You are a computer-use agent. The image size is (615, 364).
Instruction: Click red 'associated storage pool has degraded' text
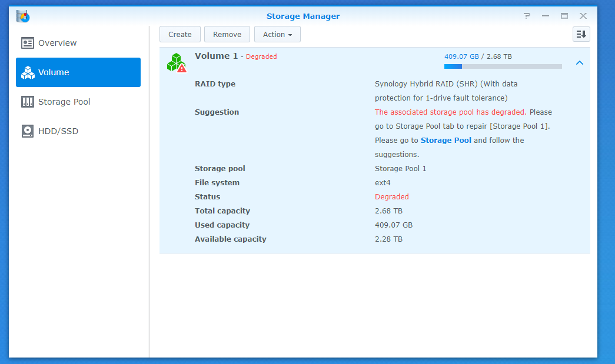451,112
